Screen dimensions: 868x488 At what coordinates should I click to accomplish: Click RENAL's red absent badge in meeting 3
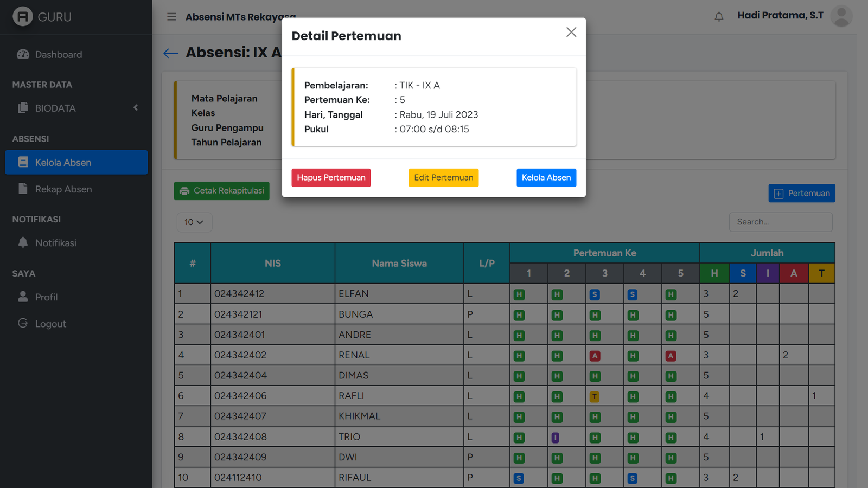click(x=595, y=356)
